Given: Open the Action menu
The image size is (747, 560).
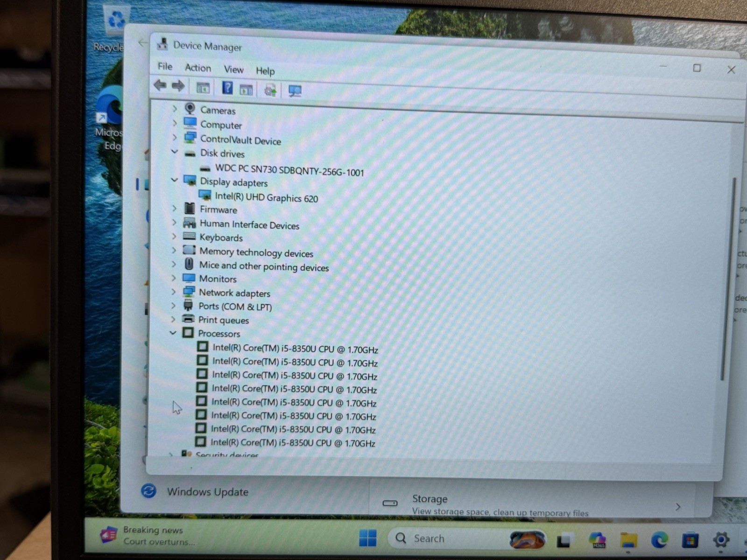Looking at the screenshot, I should [x=198, y=68].
